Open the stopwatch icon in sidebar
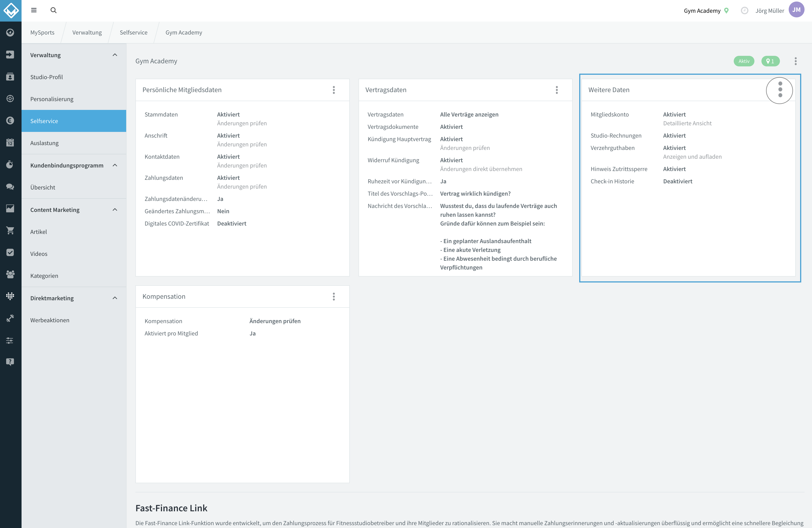Screen dimensions: 812x528 point(10,164)
